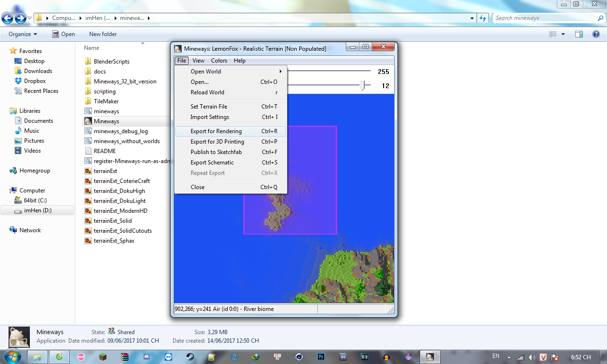Click the New folder button
The width and height of the screenshot is (607, 364).
(103, 34)
